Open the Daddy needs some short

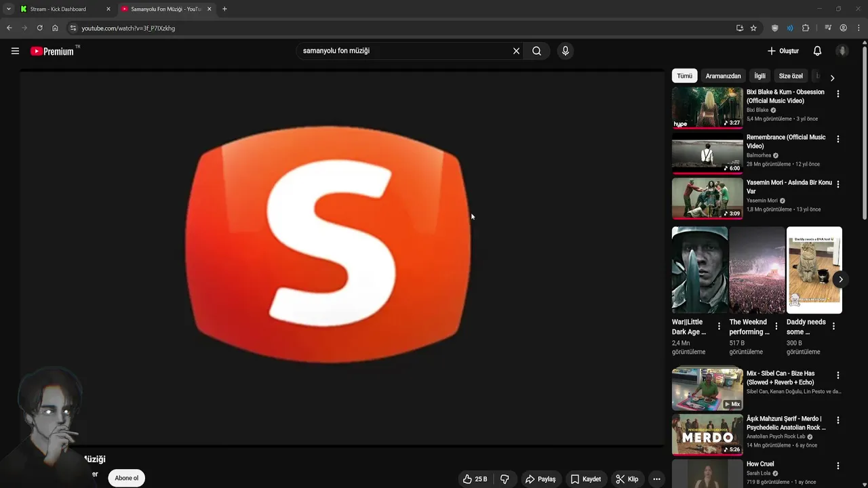pyautogui.click(x=814, y=270)
